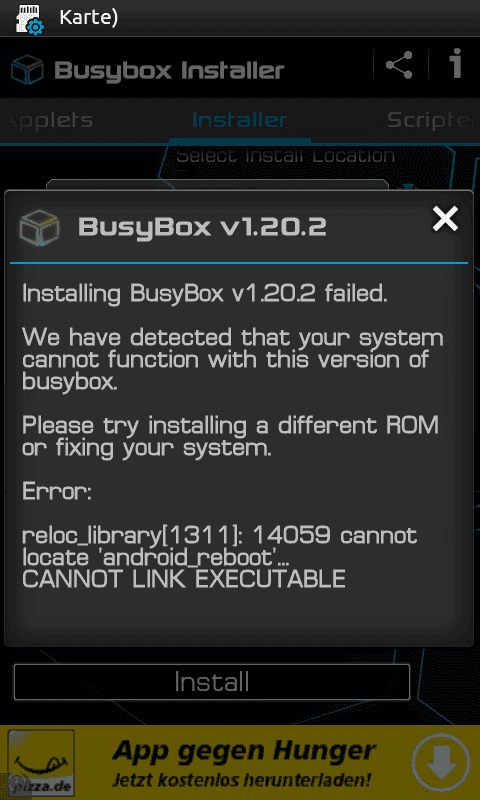Viewport: 480px width, 800px height.
Task: Tap the SD card notification icon
Action: tap(30, 18)
